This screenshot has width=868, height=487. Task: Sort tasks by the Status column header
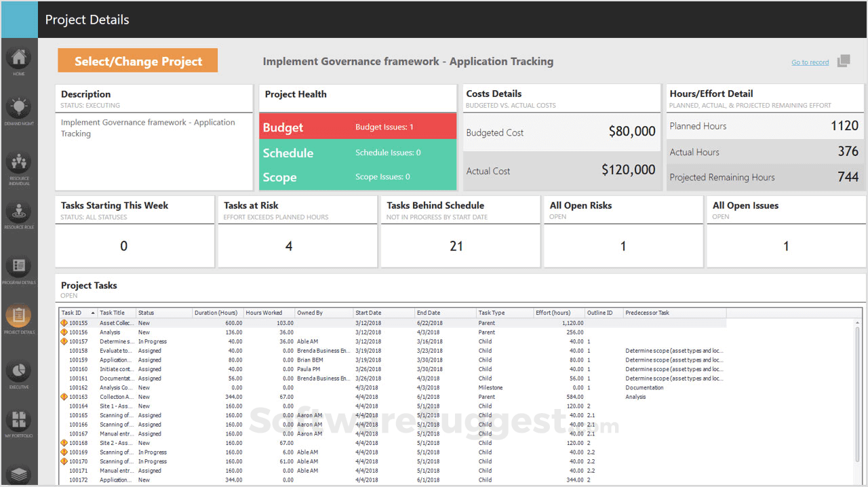pos(146,313)
